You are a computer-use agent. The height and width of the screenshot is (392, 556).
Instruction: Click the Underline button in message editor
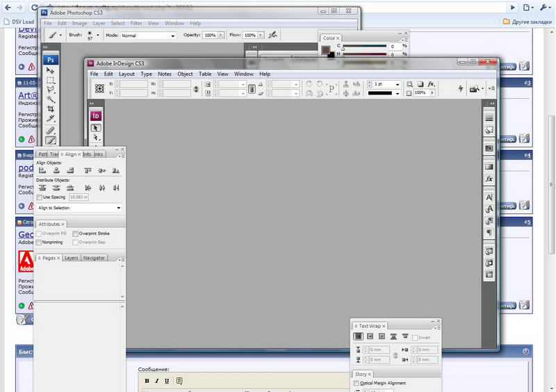point(167,381)
